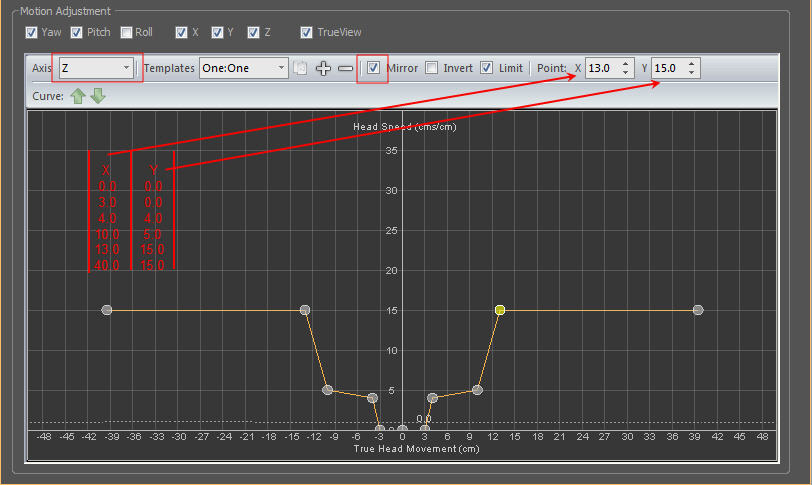This screenshot has height=485, width=812.
Task: Toggle the Yaw checkbox
Action: pos(31,33)
